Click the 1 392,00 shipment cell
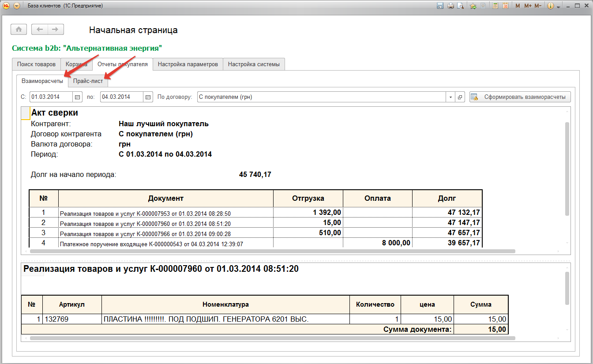Viewport: 593px width, 364px height. (308, 213)
